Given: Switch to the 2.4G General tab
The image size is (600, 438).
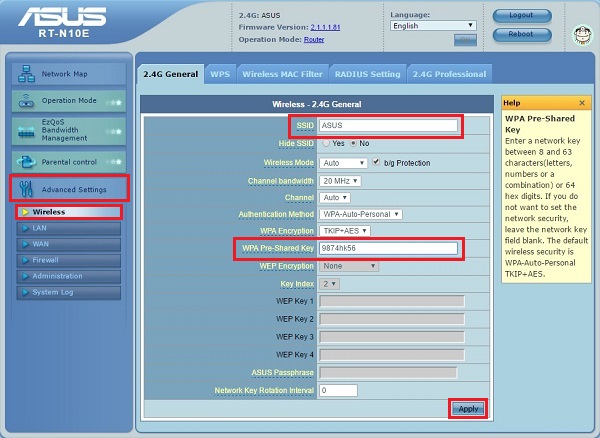Looking at the screenshot, I should pos(171,74).
